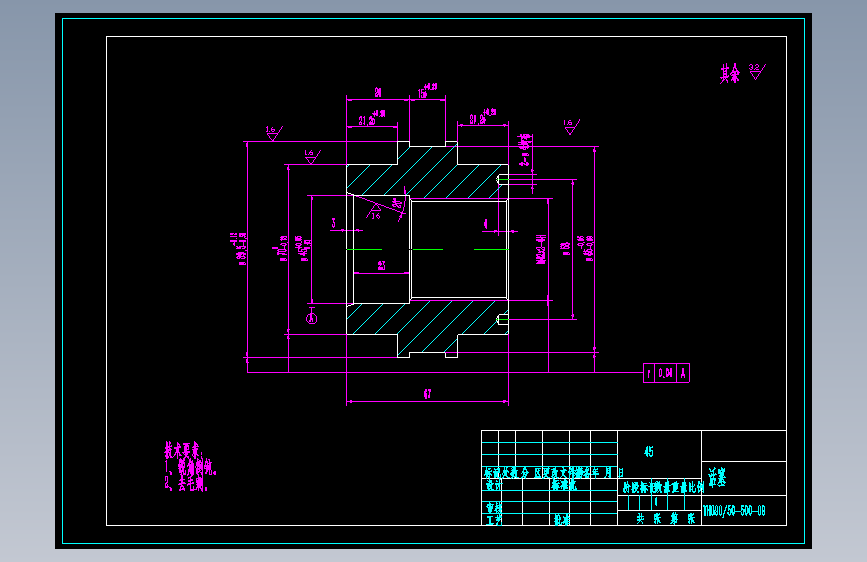Click the 其余 label at top right
This screenshot has width=867, height=562.
coord(729,73)
